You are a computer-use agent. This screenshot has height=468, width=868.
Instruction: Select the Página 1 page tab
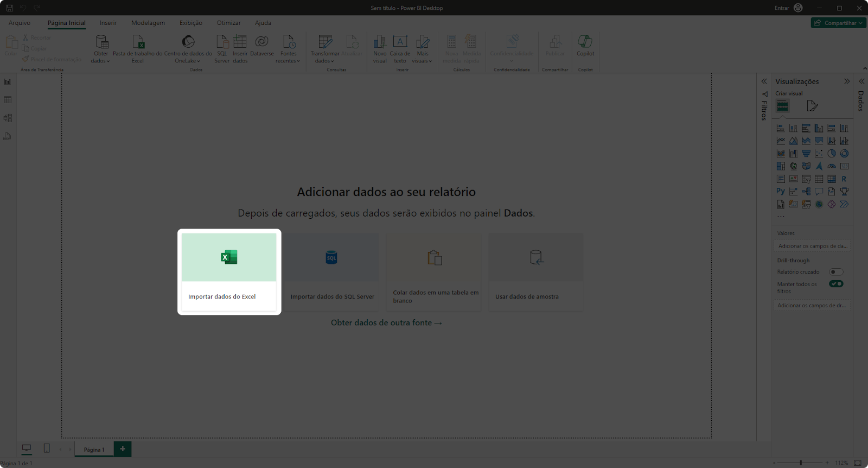tap(94, 450)
